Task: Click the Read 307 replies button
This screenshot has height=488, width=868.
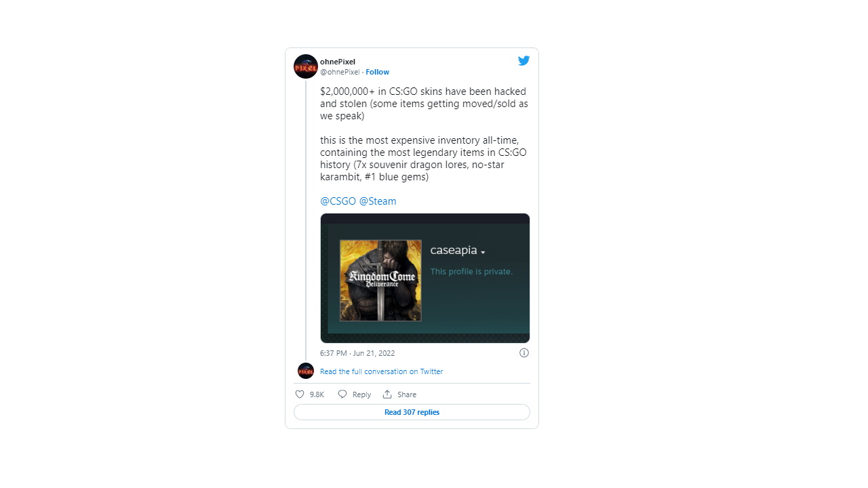Action: [412, 412]
